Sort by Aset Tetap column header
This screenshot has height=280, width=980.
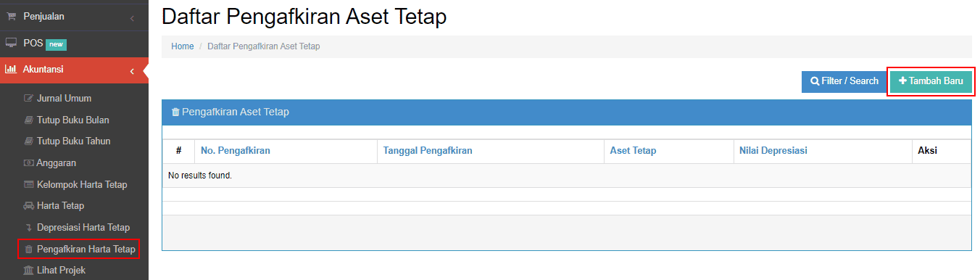pyautogui.click(x=633, y=151)
